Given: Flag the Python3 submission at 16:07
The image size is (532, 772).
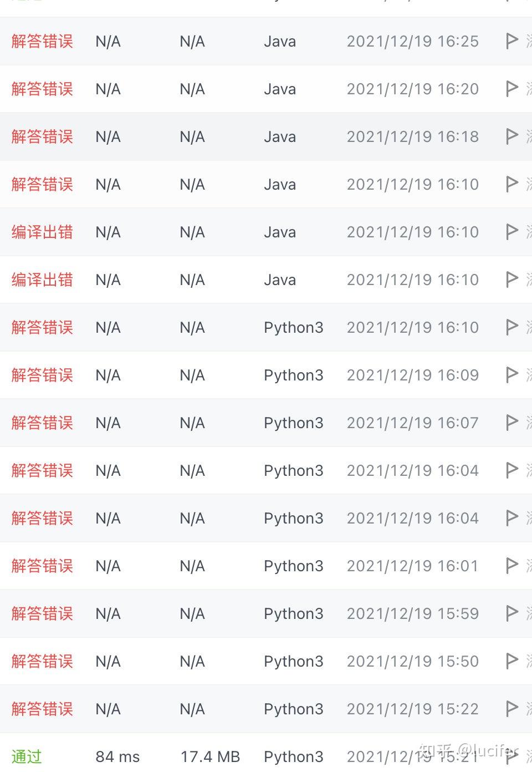Looking at the screenshot, I should click(x=512, y=423).
